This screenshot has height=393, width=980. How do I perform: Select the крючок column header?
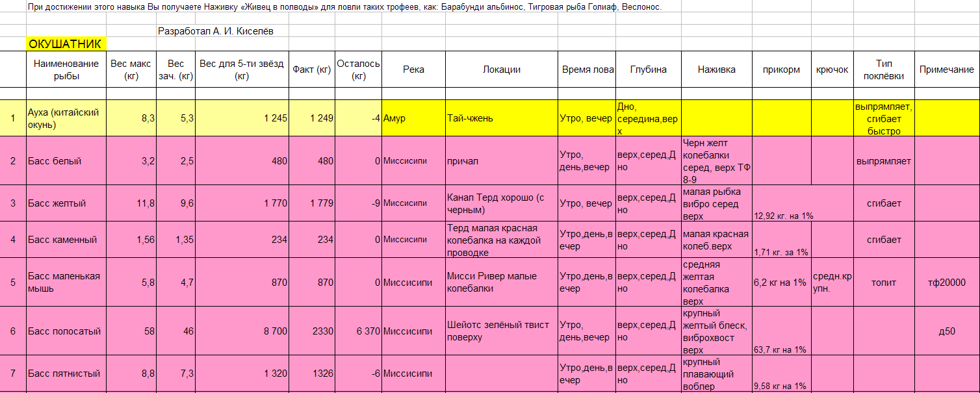point(832,70)
